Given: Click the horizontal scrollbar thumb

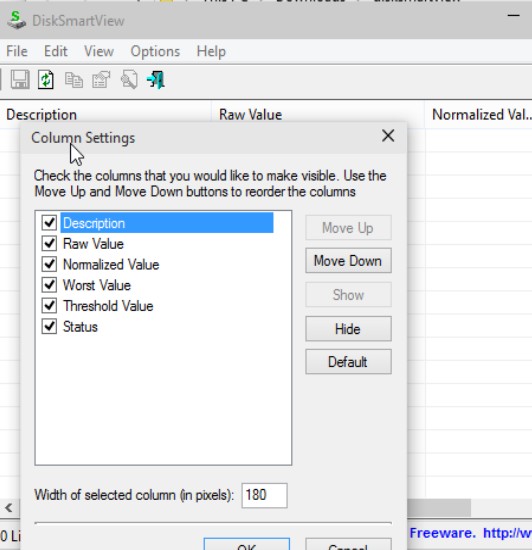Looking at the screenshot, I should [439, 508].
